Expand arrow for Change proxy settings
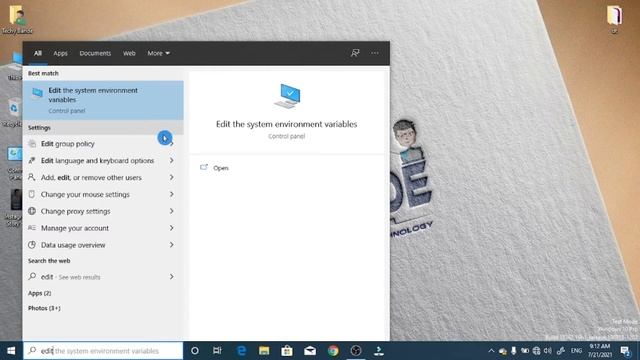The image size is (640, 360). [172, 211]
